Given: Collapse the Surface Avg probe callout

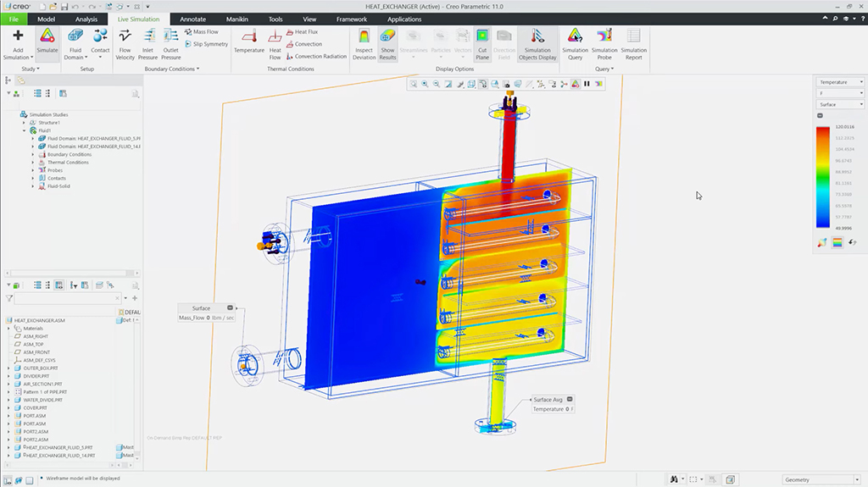Looking at the screenshot, I should pos(570,399).
